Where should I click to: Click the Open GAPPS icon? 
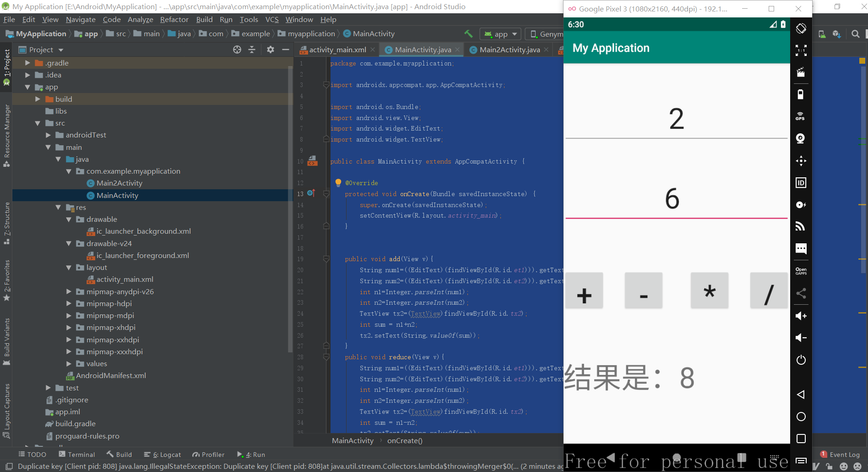pos(801,271)
